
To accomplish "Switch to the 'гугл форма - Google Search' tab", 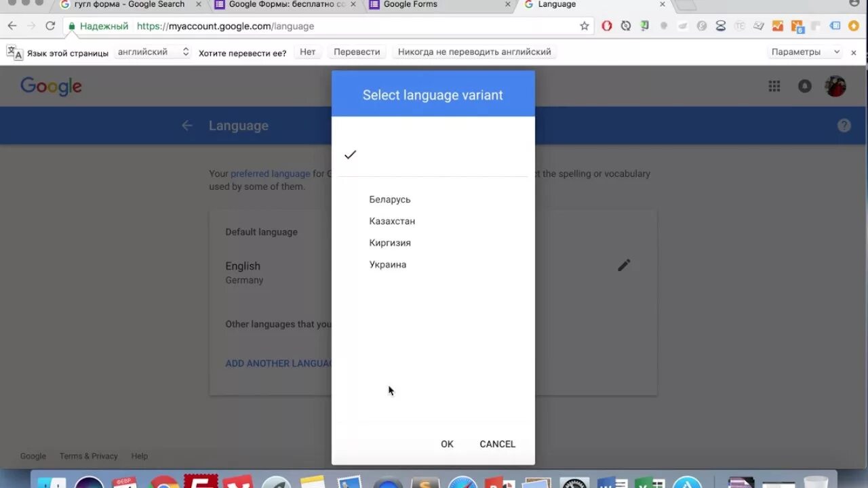I will click(129, 5).
